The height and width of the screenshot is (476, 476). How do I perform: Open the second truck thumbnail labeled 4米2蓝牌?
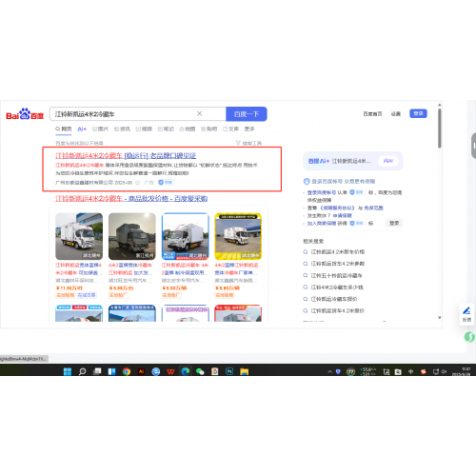coord(132,236)
